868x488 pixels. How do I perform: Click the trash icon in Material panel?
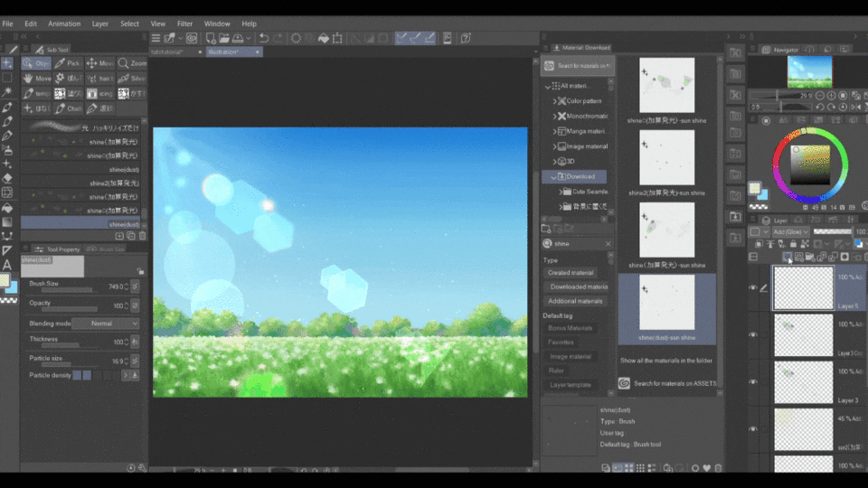[x=718, y=468]
